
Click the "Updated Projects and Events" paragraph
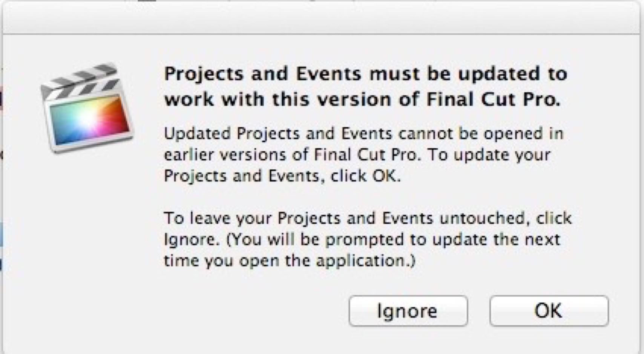363,155
